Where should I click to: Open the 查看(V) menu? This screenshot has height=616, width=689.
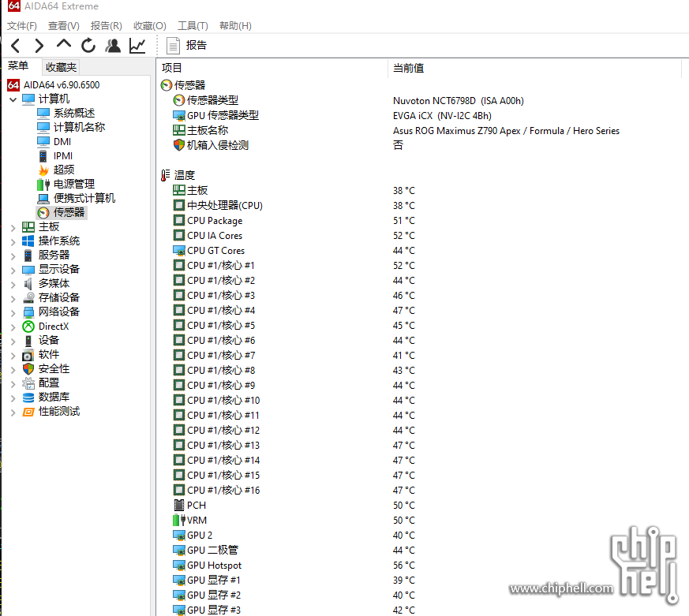click(x=64, y=26)
